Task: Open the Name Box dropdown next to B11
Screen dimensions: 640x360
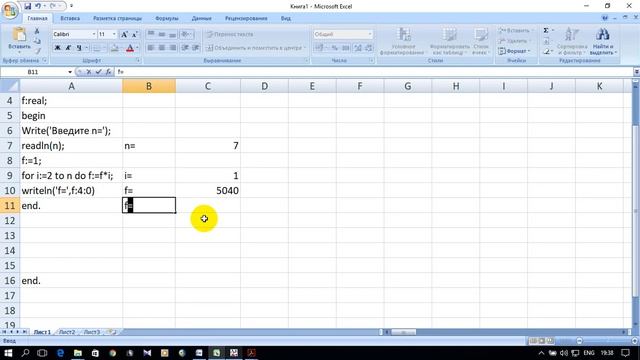Action: pos(70,72)
